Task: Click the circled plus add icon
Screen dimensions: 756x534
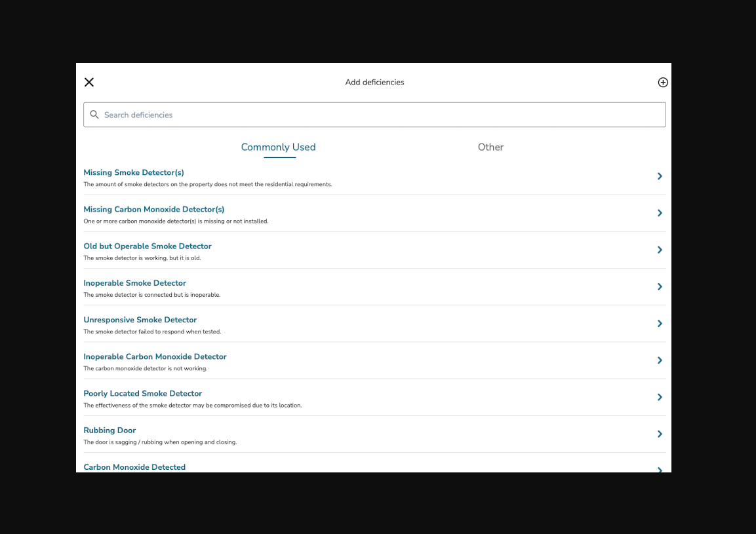Action: coord(663,83)
